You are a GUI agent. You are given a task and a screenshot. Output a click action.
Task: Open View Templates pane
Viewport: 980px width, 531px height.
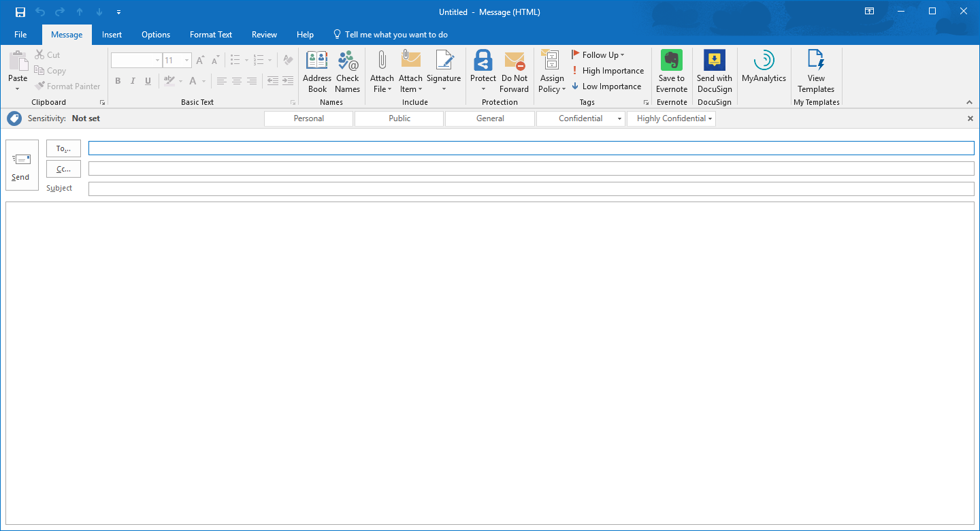point(815,71)
